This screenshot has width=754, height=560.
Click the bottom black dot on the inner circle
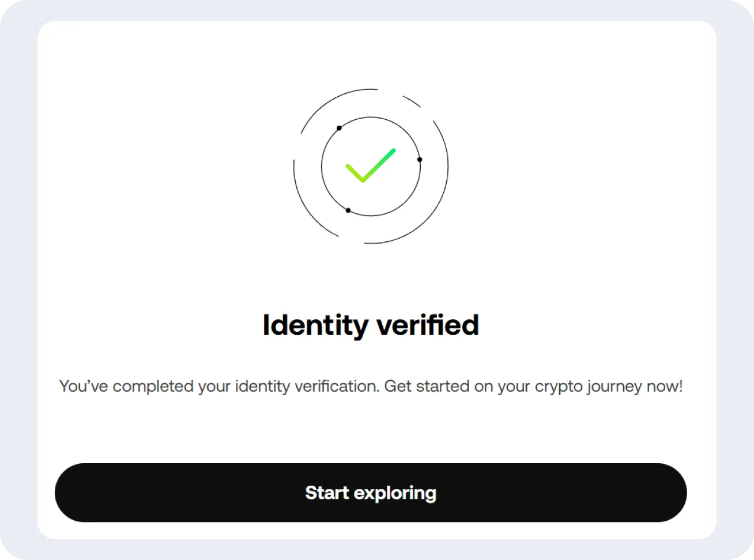pos(348,210)
